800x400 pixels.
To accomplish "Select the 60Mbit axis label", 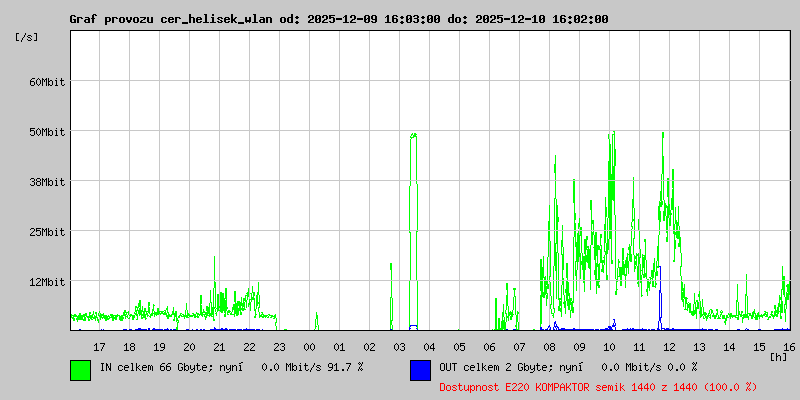I will tap(47, 82).
